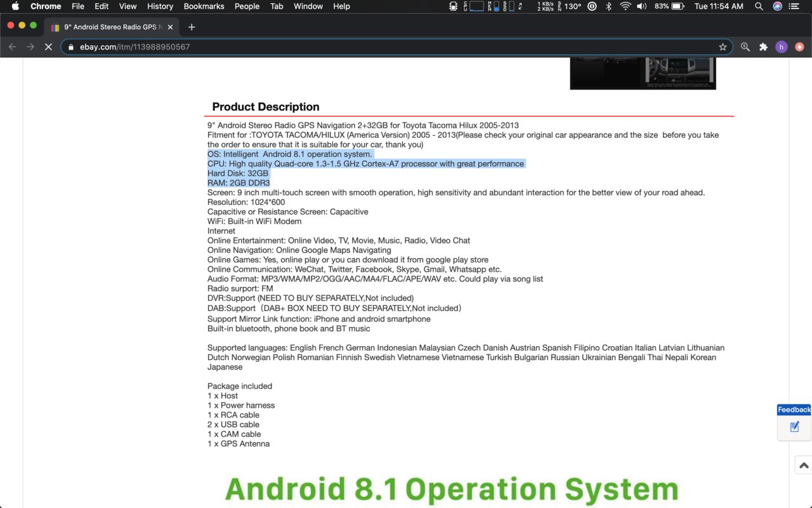812x508 pixels.
Task: Open Spotlight search magnifier
Action: tap(759, 6)
